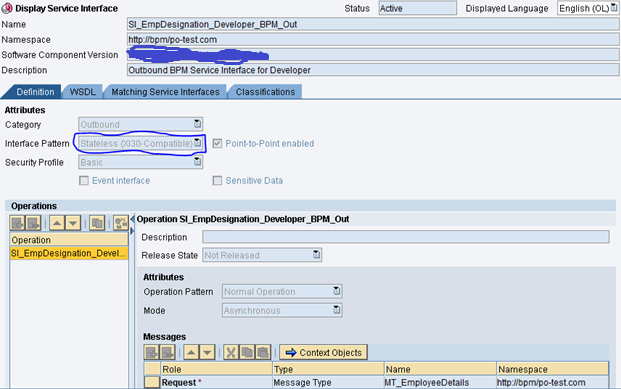Switch to the Definition tab
Viewport: 621px width, 389px height.
[35, 92]
